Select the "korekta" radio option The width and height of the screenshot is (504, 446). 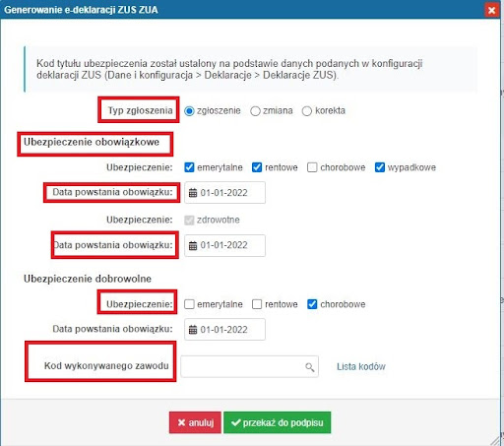pyautogui.click(x=307, y=111)
